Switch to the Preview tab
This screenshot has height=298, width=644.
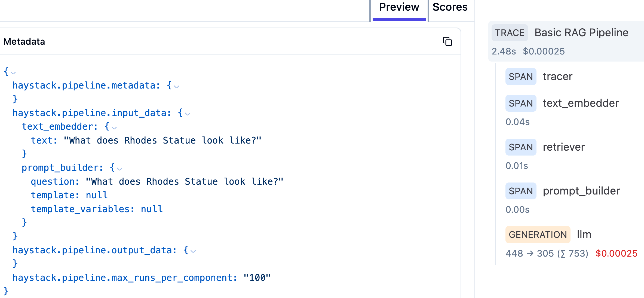399,8
